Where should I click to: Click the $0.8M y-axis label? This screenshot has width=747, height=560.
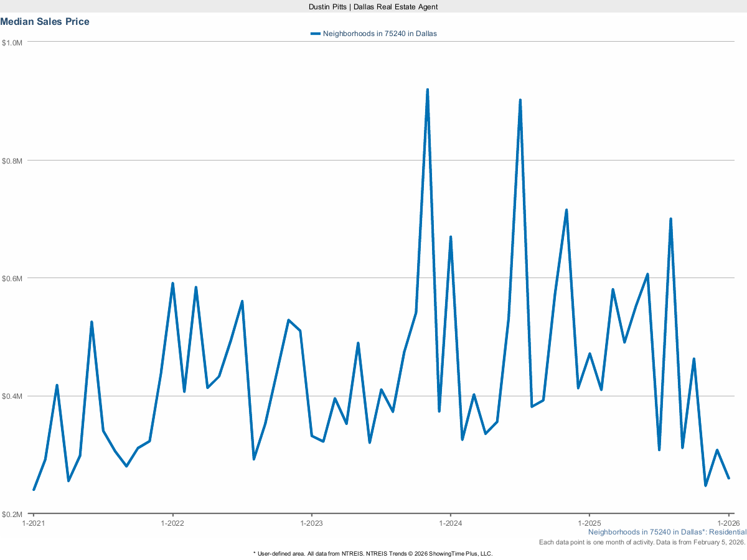click(12, 161)
